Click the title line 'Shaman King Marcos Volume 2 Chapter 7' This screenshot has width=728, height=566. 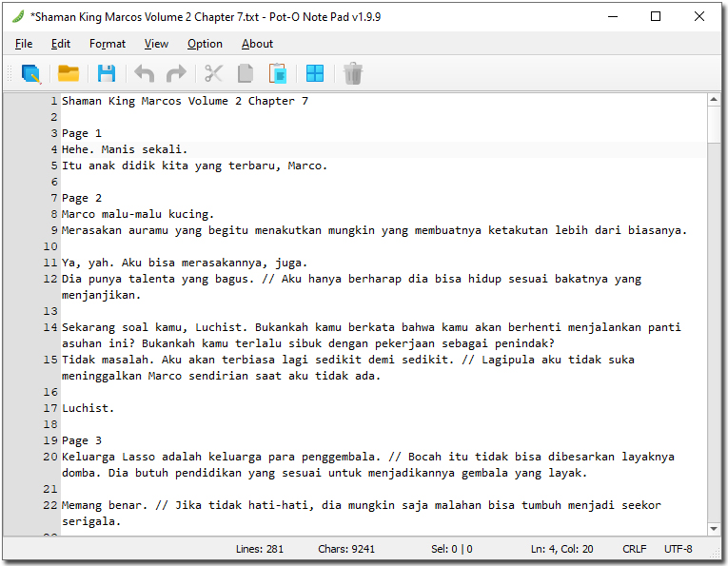coord(185,101)
